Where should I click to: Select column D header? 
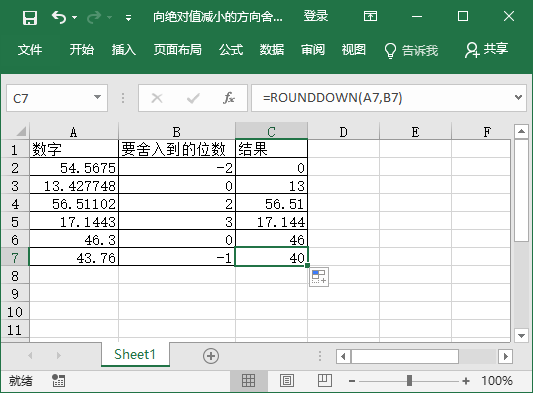pos(343,132)
